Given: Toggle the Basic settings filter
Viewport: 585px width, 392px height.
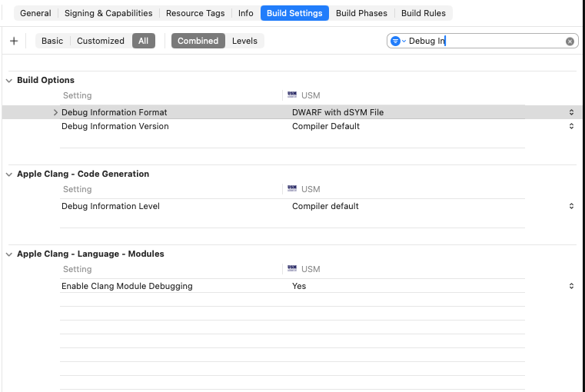Looking at the screenshot, I should [x=52, y=41].
